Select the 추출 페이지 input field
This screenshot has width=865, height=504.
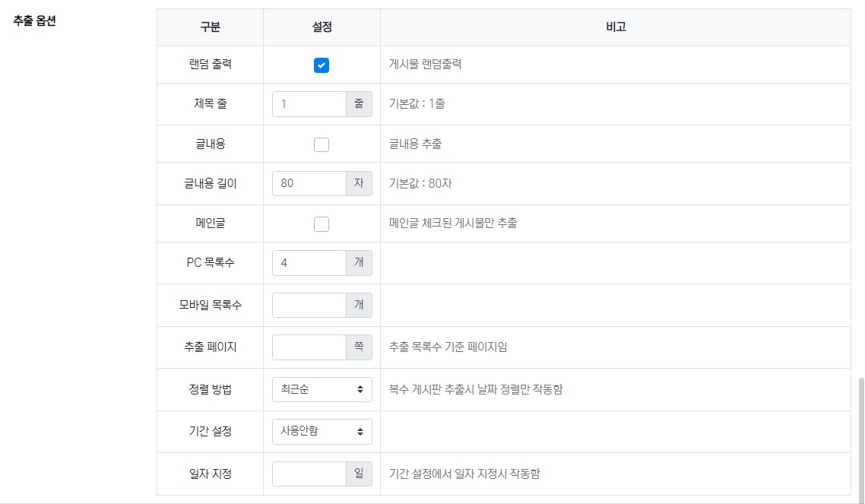309,347
